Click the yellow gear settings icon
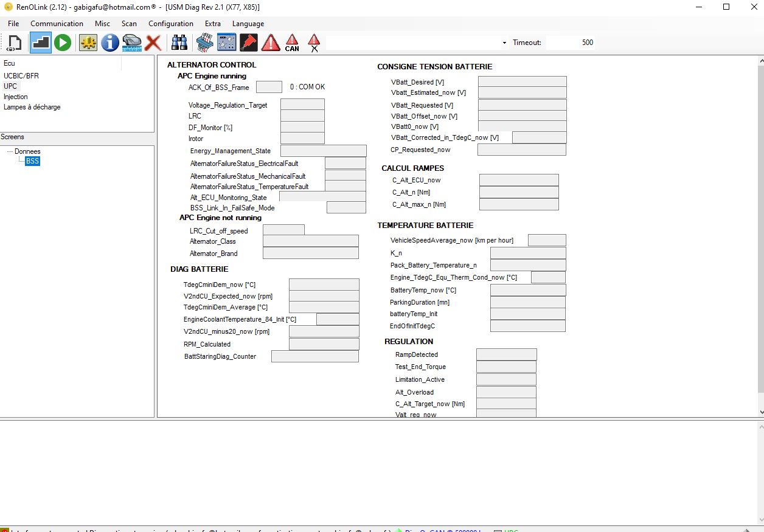The image size is (764, 532). pyautogui.click(x=88, y=43)
